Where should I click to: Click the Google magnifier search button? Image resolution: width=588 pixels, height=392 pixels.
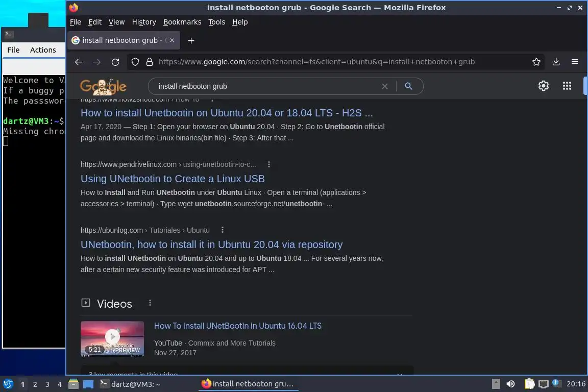[x=408, y=86]
